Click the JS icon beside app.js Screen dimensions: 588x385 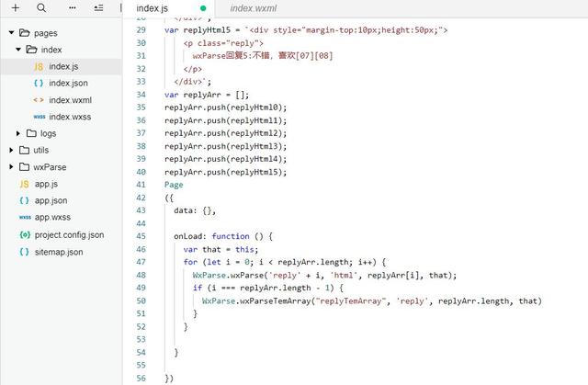25,184
